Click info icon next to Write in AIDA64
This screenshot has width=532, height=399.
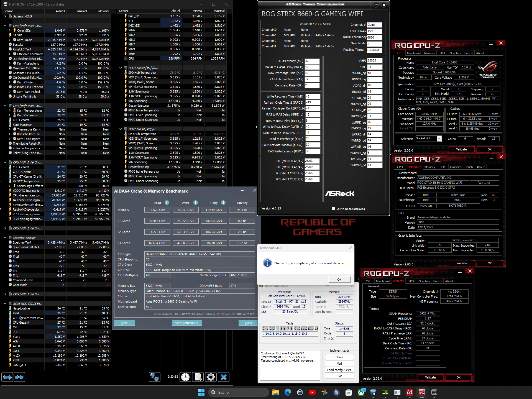pos(196,203)
